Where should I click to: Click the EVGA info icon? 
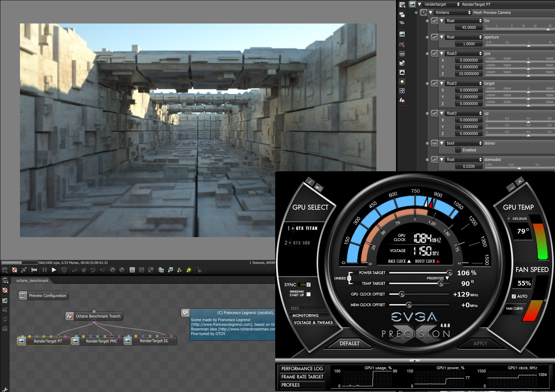click(310, 182)
